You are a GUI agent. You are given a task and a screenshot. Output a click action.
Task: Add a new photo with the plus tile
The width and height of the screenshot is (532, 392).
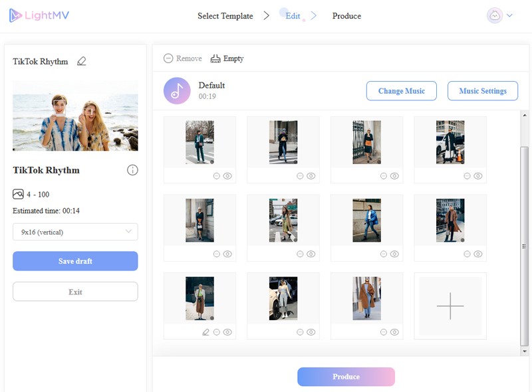point(450,306)
